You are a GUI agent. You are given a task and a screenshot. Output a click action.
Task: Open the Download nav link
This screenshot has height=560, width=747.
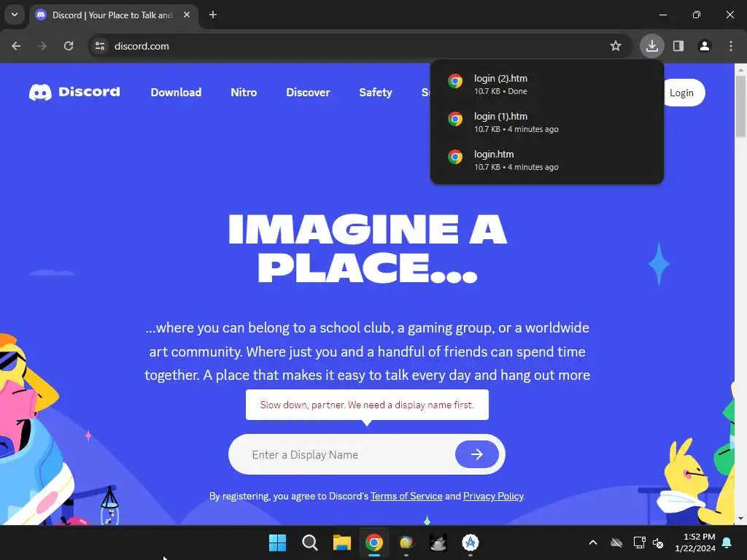[176, 93]
